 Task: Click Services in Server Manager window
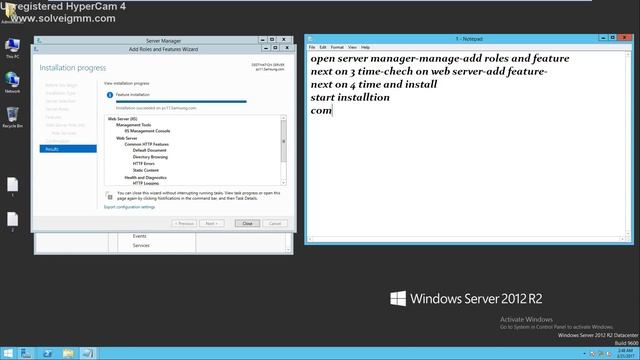(141, 246)
